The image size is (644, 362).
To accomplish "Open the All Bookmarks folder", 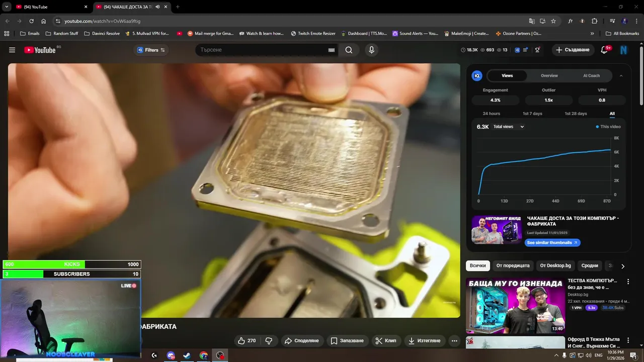I will coord(622,34).
